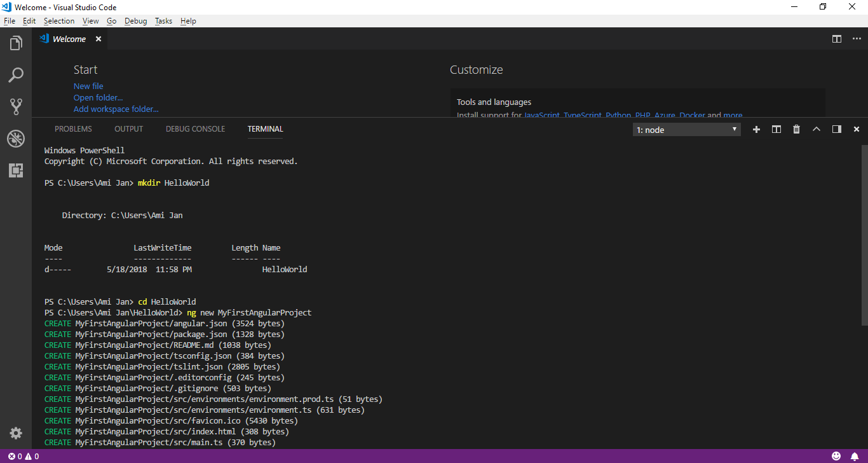
Task: Click the 'mkdir HelloWorld' command line
Action: pyautogui.click(x=126, y=183)
